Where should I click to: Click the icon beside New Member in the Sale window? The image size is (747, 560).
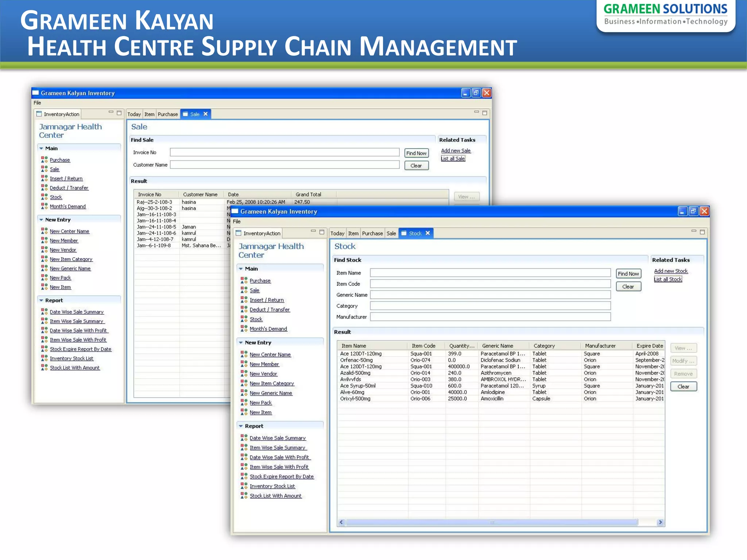(x=44, y=240)
